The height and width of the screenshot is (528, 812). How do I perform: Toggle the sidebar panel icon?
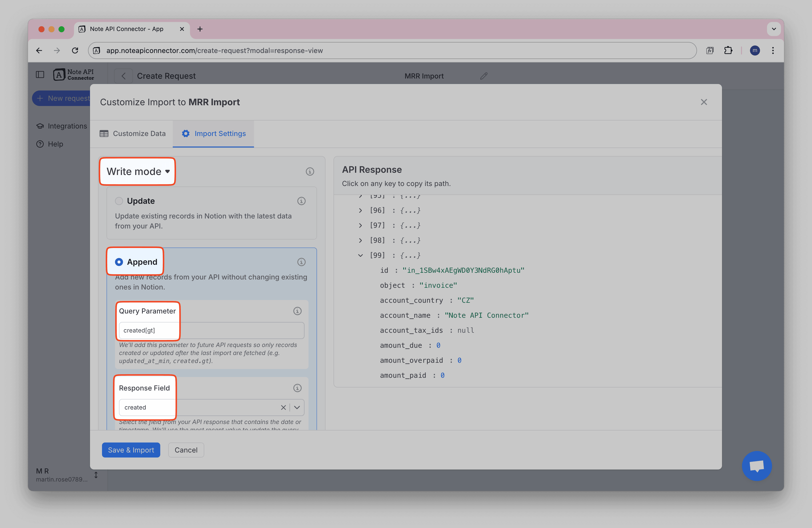click(x=40, y=75)
